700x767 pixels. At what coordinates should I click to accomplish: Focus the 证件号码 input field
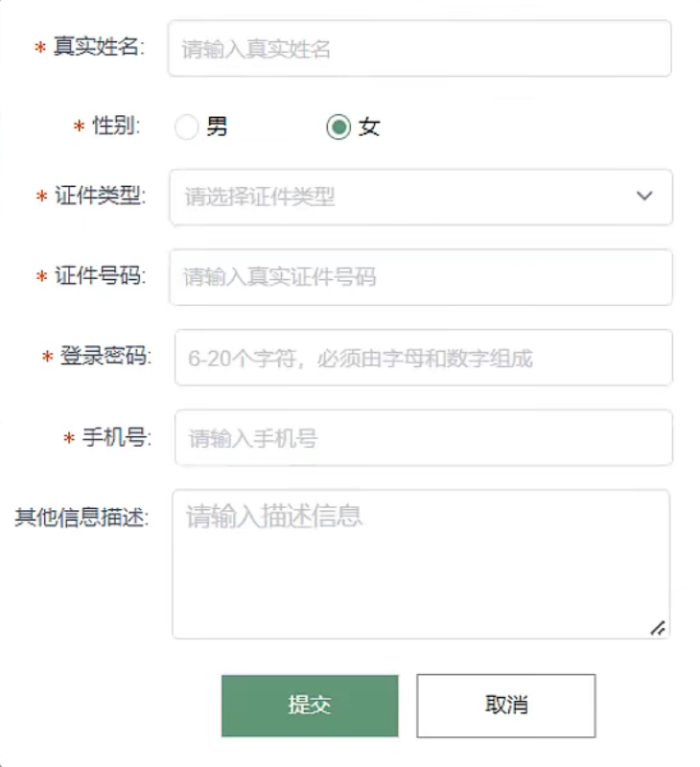pyautogui.click(x=420, y=277)
